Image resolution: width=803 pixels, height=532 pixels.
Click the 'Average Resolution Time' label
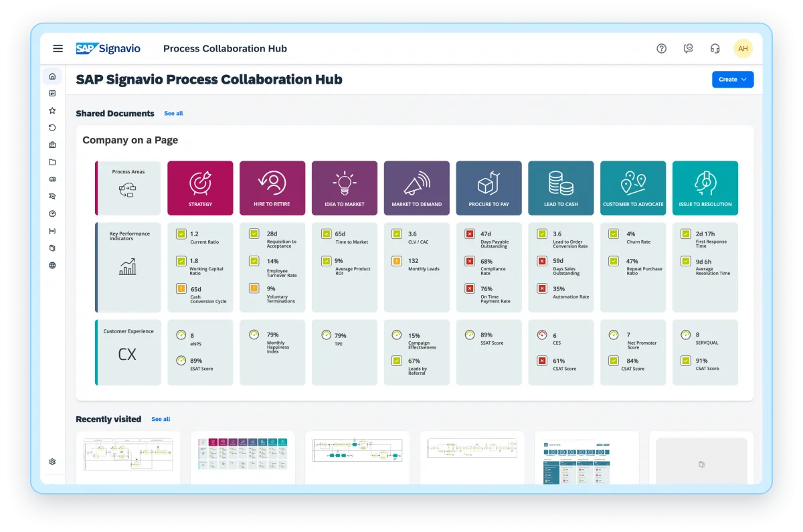pos(713,271)
